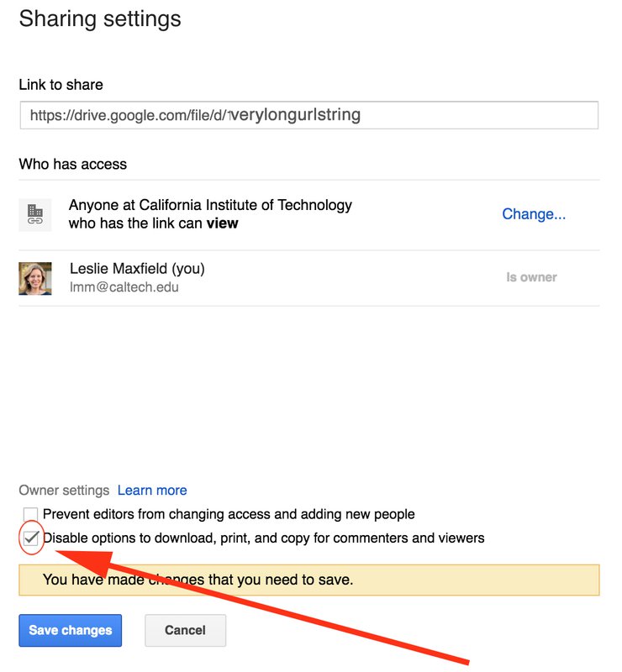Click the Sharing settings dialog title
The width and height of the screenshot is (622, 672).
[100, 18]
